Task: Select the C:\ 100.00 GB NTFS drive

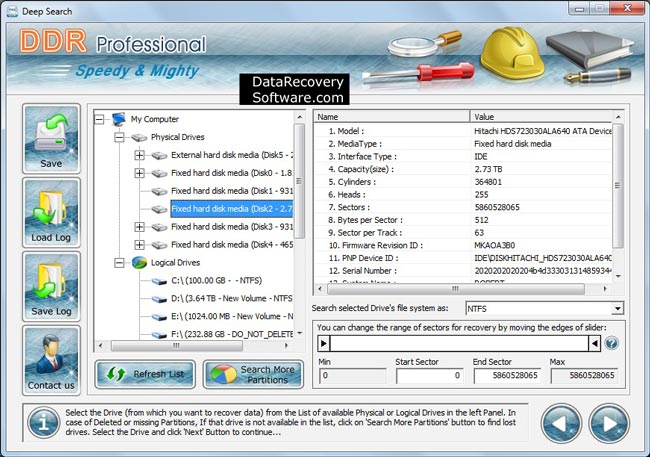Action: pyautogui.click(x=216, y=281)
